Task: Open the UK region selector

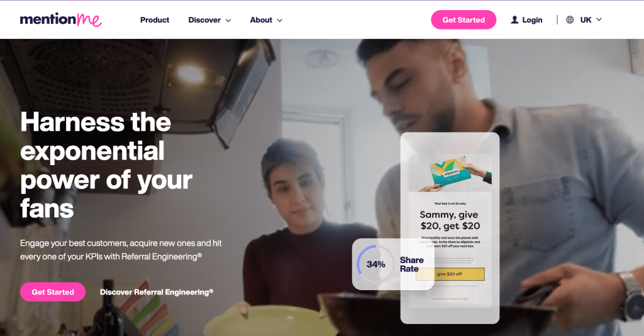Action: pyautogui.click(x=591, y=19)
